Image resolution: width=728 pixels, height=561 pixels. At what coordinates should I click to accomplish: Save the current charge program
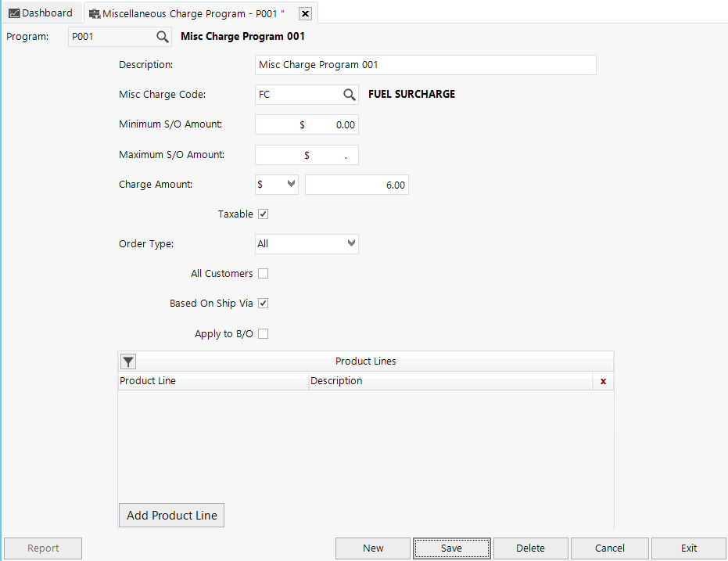coord(451,548)
